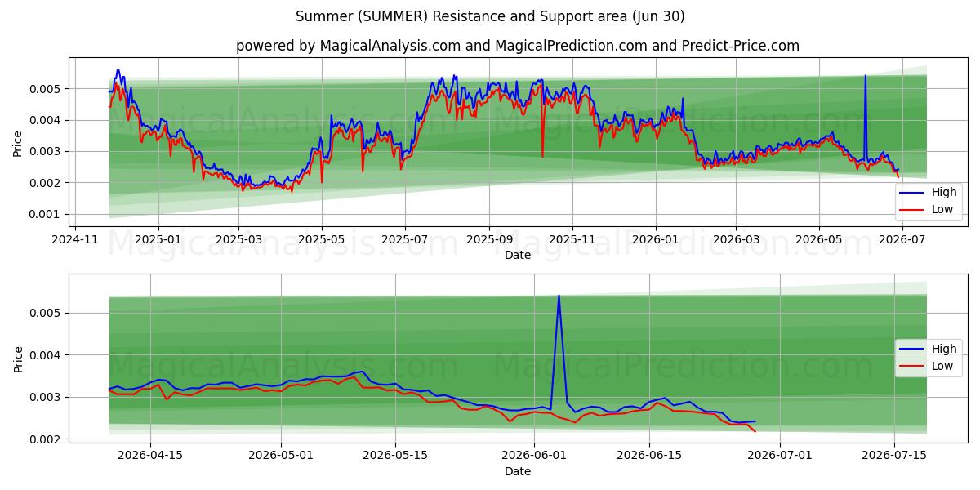Click the '2026-03' x-axis label on the top chart
The width and height of the screenshot is (980, 490).
(736, 239)
